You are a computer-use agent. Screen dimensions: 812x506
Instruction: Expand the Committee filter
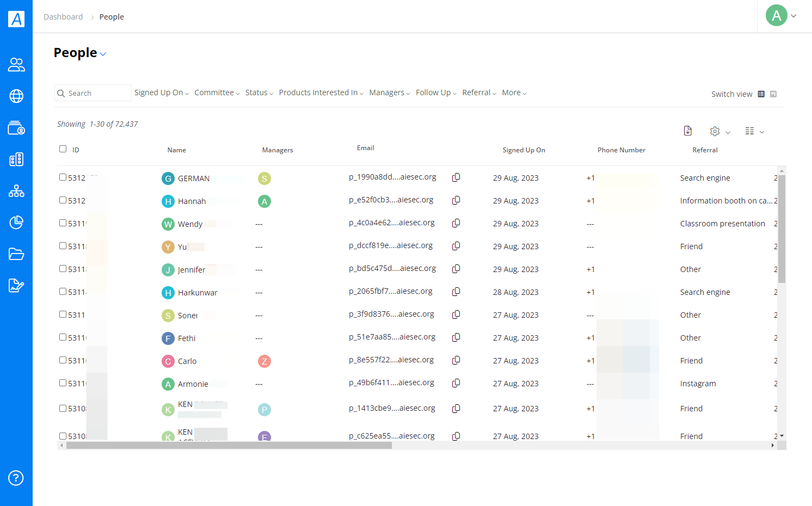pos(217,93)
